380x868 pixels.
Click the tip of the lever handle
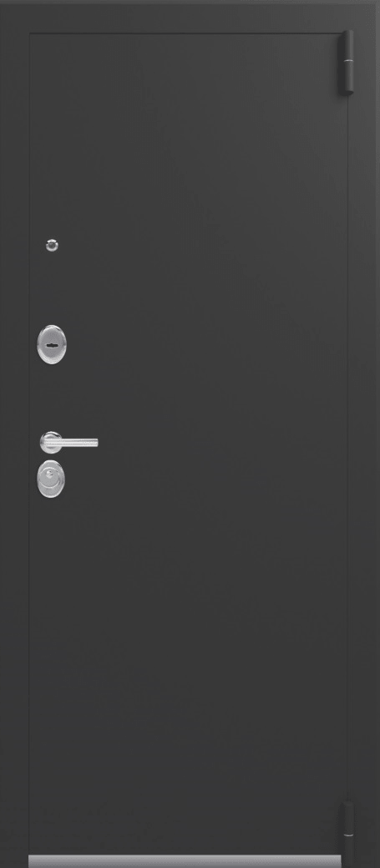coord(94,442)
